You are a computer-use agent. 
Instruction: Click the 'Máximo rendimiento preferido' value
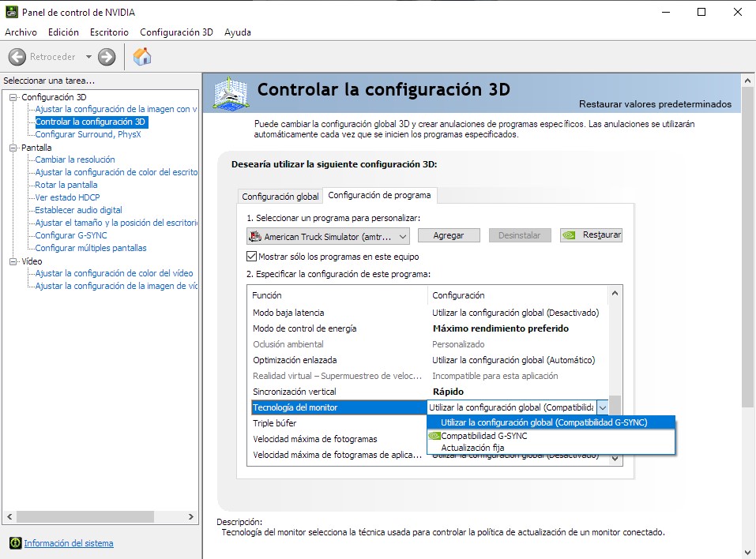(501, 328)
